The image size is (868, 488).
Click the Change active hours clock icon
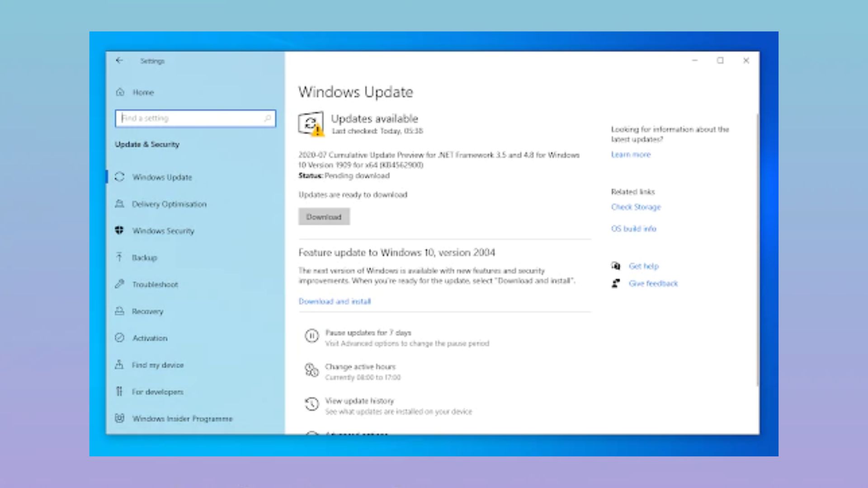point(311,370)
